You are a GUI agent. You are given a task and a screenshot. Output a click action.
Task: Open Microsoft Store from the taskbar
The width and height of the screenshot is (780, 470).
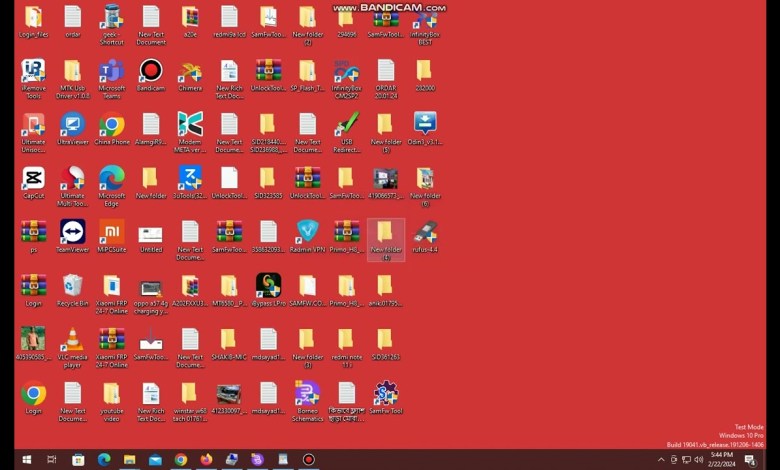(78, 460)
